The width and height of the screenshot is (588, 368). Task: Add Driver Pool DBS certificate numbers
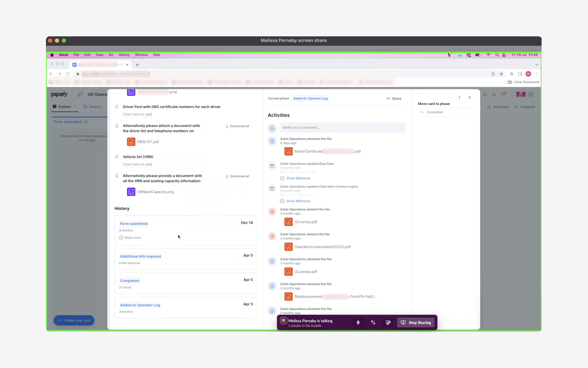point(137,114)
